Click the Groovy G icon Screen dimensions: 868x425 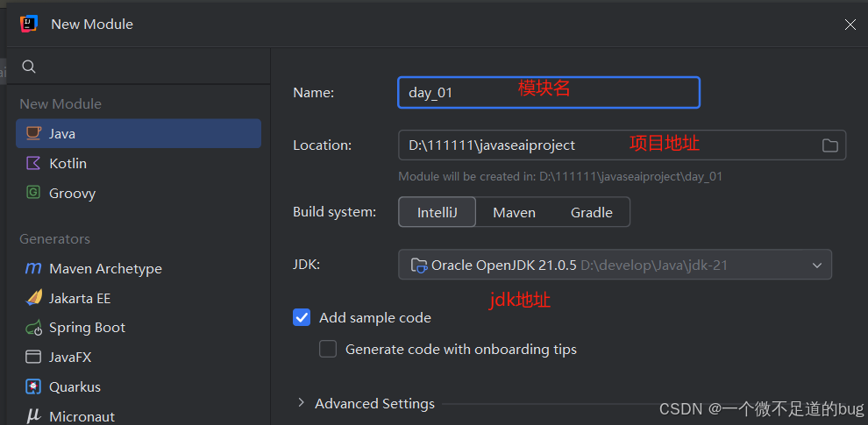click(x=33, y=193)
